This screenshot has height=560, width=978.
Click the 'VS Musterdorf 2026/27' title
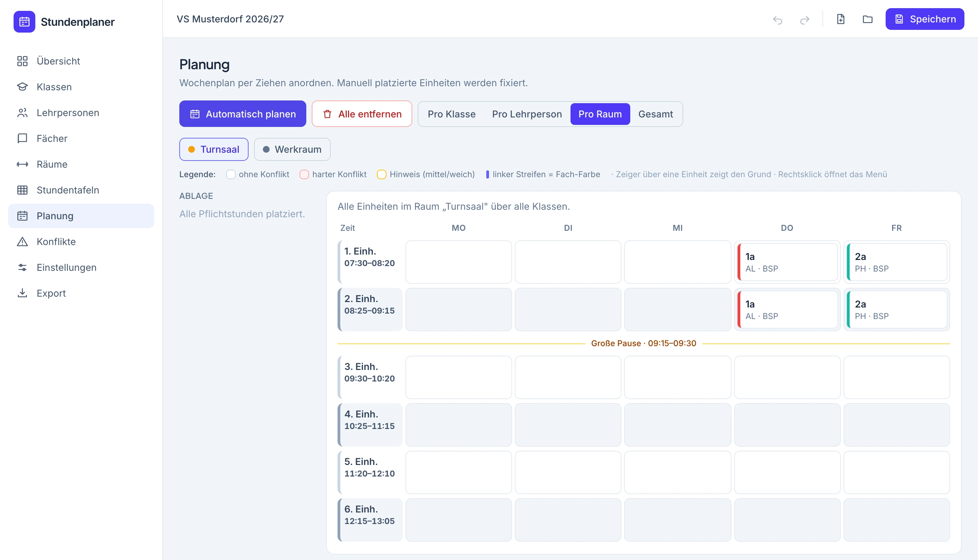tap(230, 19)
